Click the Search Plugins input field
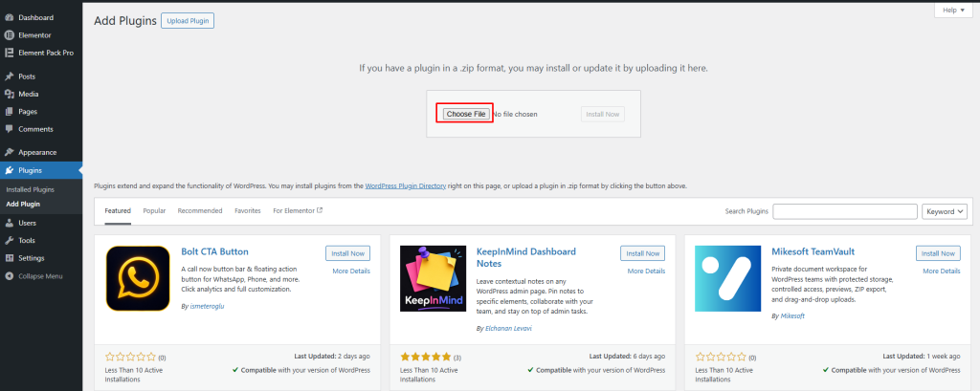The image size is (980, 391). 845,211
